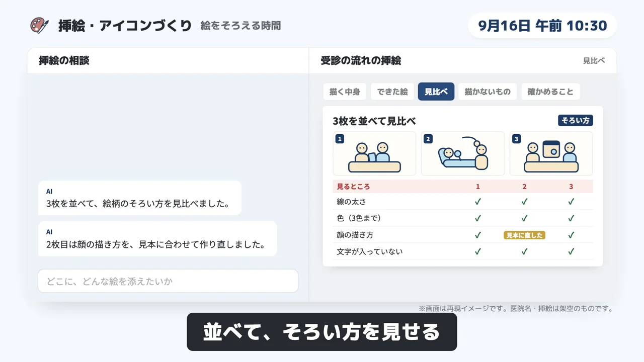Open the 描く中身 tab
The height and width of the screenshot is (362, 644).
click(x=345, y=92)
